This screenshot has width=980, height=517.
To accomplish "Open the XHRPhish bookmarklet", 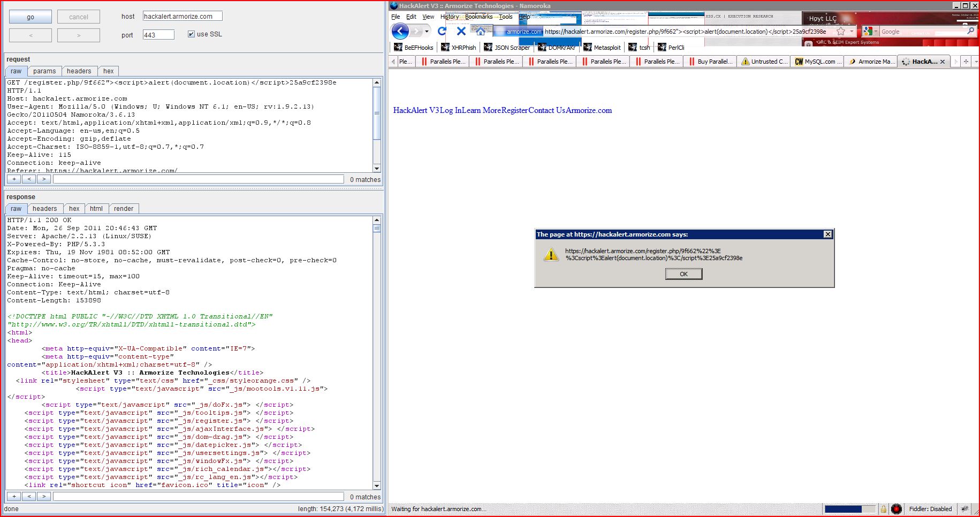I will tap(459, 48).
